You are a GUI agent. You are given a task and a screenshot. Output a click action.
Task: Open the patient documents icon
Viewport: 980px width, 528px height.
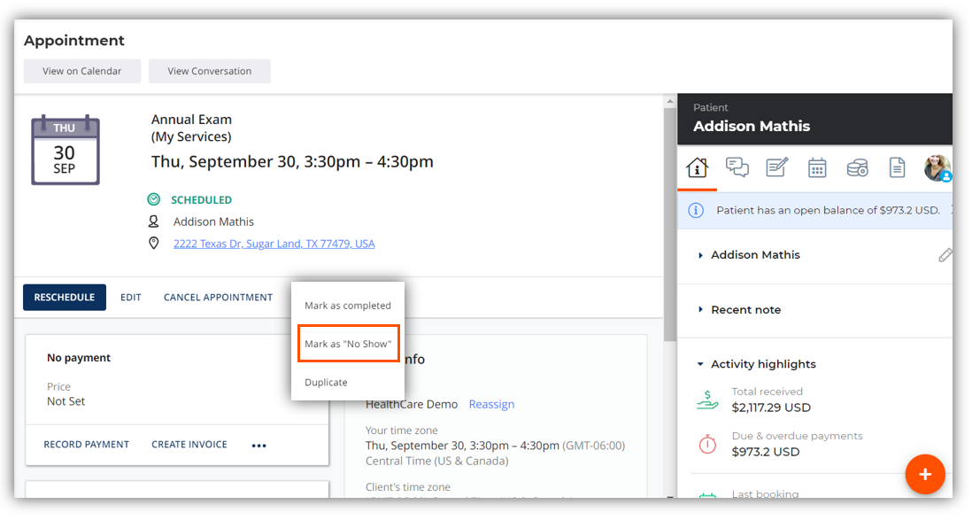coord(897,167)
